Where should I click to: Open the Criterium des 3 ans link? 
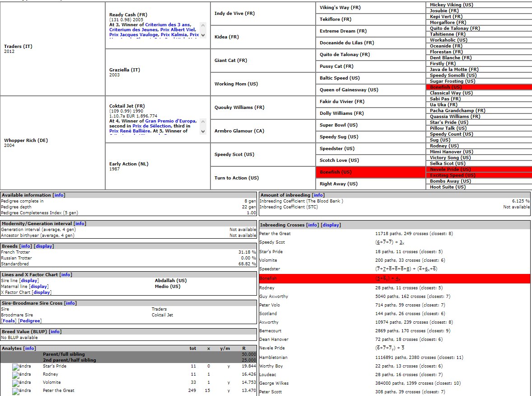168,24
